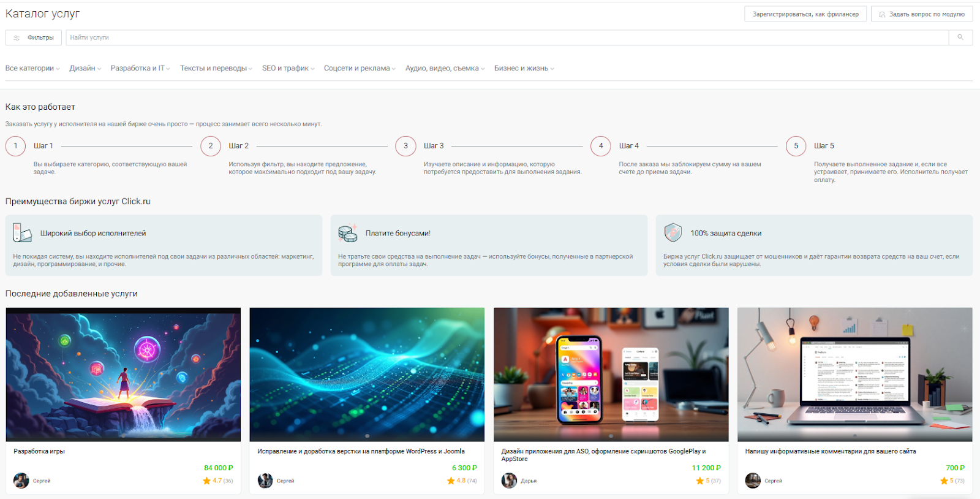Click Зарегистрироваться, как фрилансер button

[805, 14]
